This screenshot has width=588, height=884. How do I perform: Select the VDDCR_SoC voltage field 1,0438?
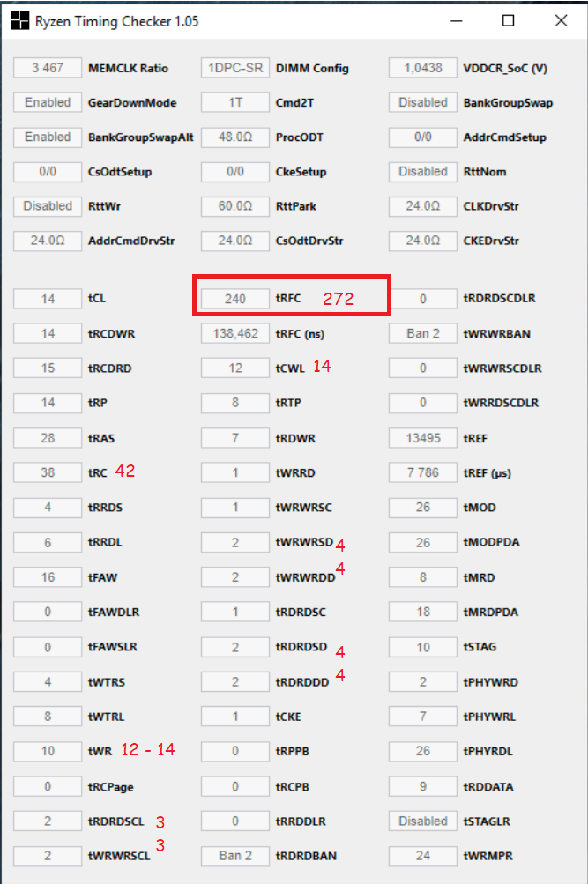(423, 68)
